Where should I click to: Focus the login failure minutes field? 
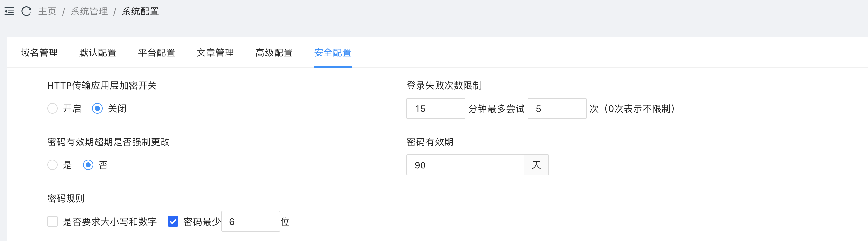click(435, 109)
